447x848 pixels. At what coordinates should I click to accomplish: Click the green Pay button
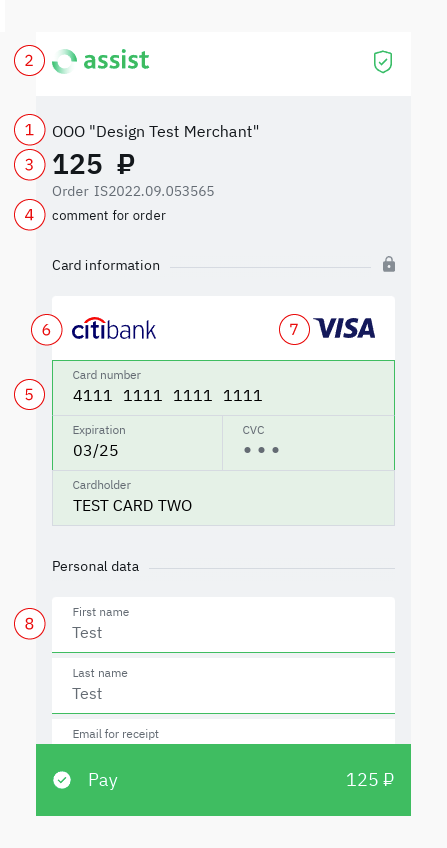coord(223,780)
